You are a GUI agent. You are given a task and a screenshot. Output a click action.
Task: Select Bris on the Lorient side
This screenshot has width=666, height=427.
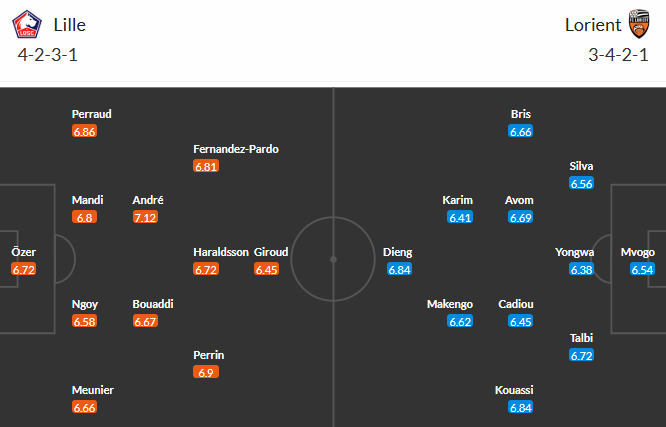click(x=520, y=114)
